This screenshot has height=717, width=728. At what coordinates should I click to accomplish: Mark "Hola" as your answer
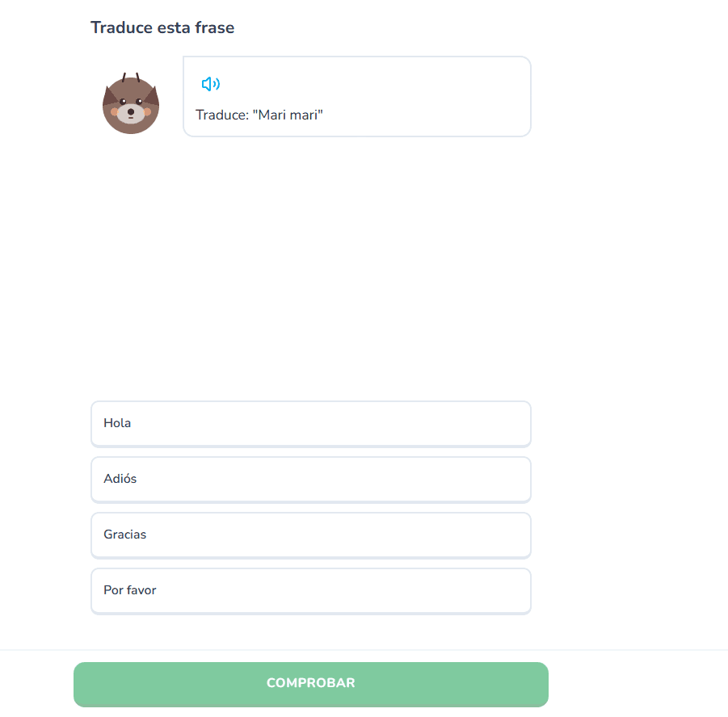[x=310, y=423]
